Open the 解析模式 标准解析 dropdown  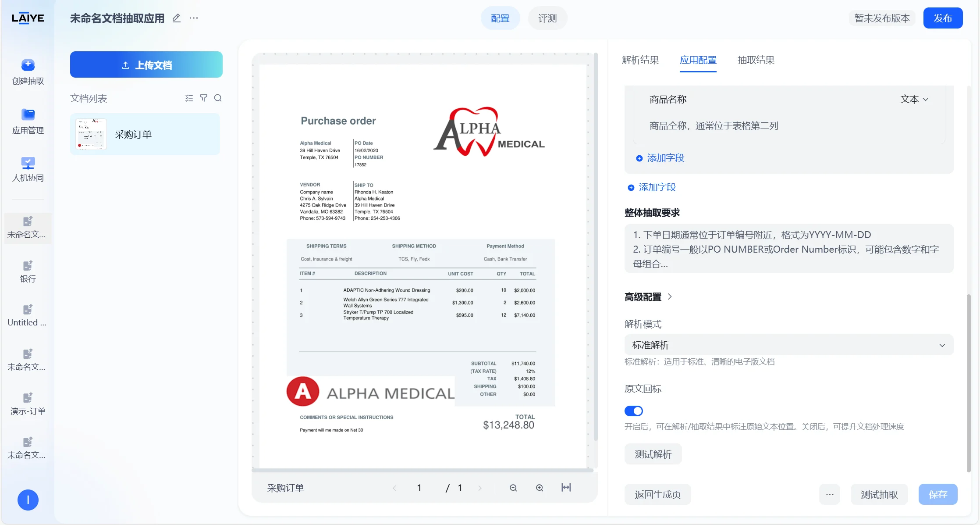[789, 345]
